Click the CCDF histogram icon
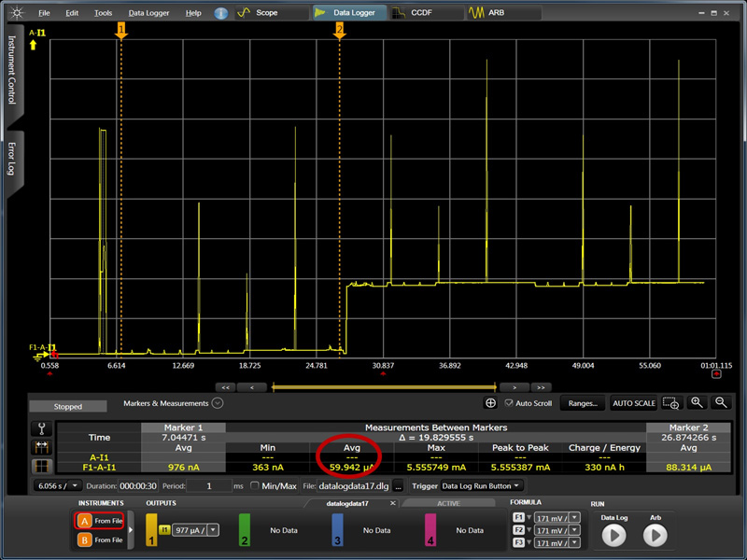This screenshot has height=560, width=747. pos(398,13)
